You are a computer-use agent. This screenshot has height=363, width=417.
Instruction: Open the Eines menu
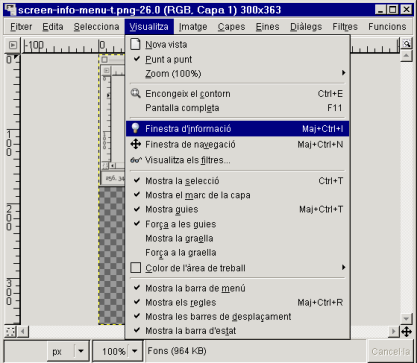click(267, 27)
